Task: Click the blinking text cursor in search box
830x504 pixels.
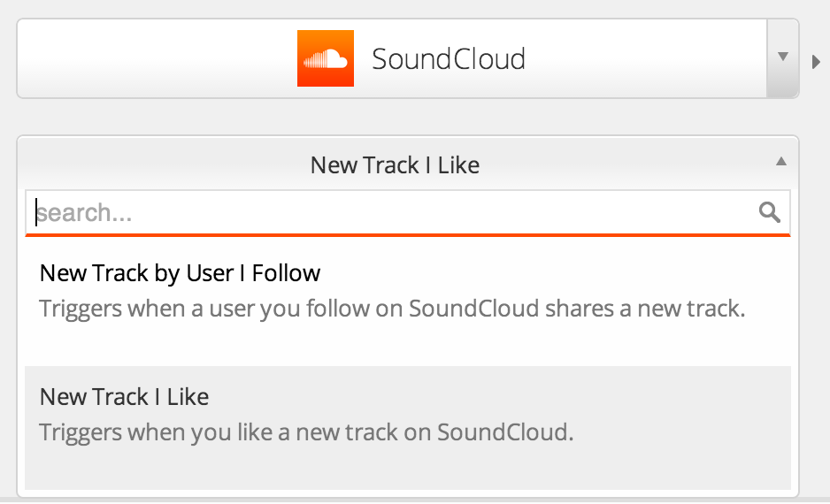Action: 36,212
